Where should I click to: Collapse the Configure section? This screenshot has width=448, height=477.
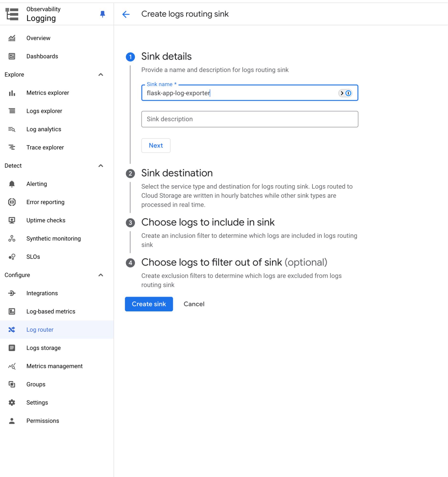[x=101, y=275]
